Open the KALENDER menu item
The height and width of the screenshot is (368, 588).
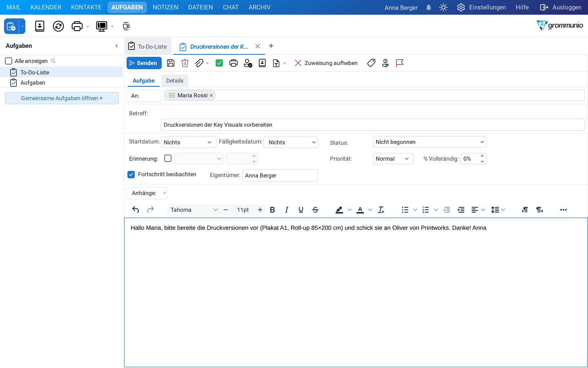(46, 7)
